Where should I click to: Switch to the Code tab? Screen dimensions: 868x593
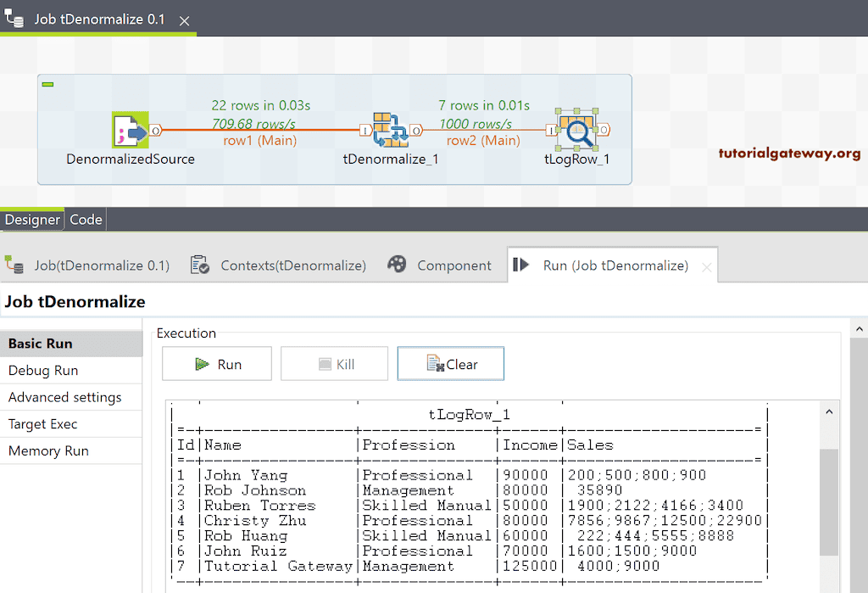86,219
